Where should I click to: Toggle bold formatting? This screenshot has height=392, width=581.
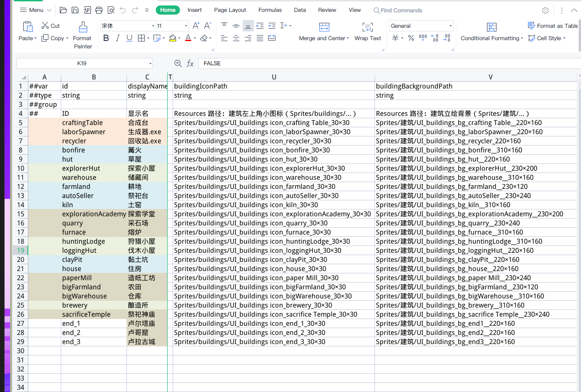coord(106,38)
